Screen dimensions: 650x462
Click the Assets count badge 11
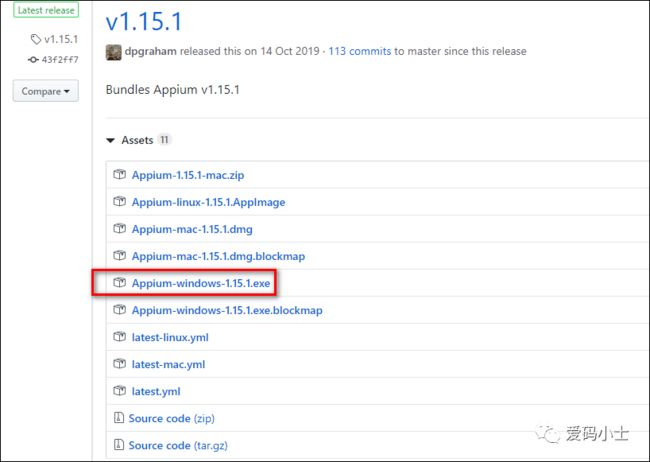[165, 140]
